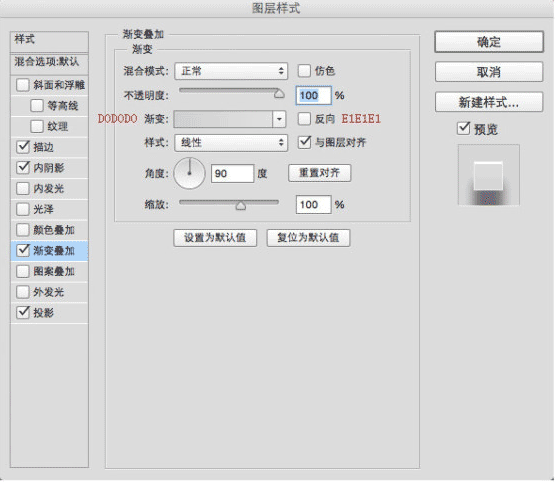
Task: Adjust the 不透明度 opacity slider
Action: pyautogui.click(x=279, y=93)
